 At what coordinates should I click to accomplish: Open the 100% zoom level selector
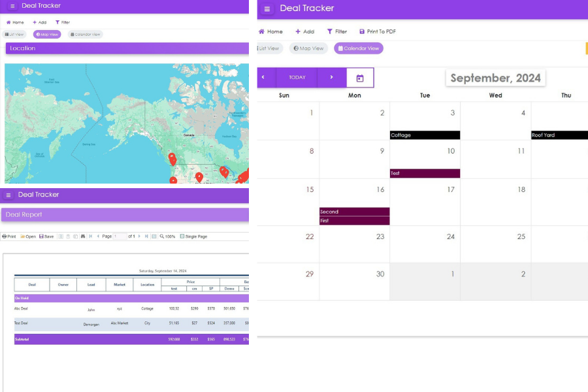point(167,237)
